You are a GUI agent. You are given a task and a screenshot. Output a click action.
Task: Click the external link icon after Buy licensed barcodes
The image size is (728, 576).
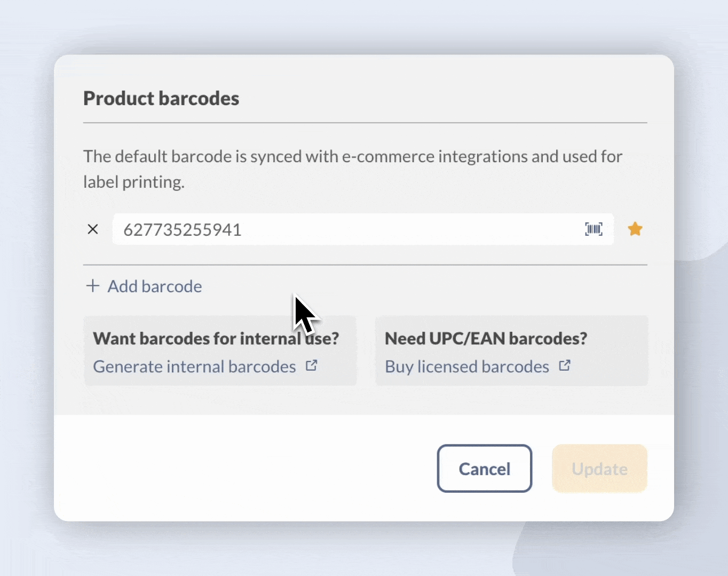564,366
